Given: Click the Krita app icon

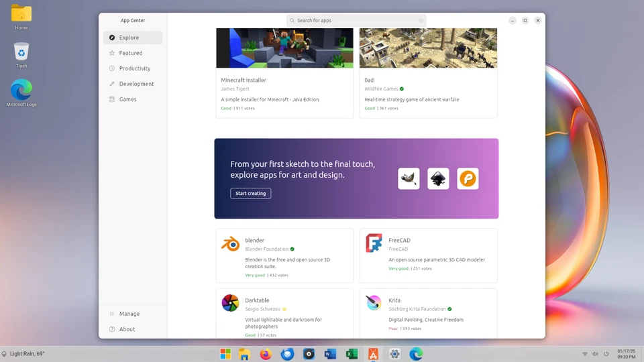Looking at the screenshot, I should [374, 303].
